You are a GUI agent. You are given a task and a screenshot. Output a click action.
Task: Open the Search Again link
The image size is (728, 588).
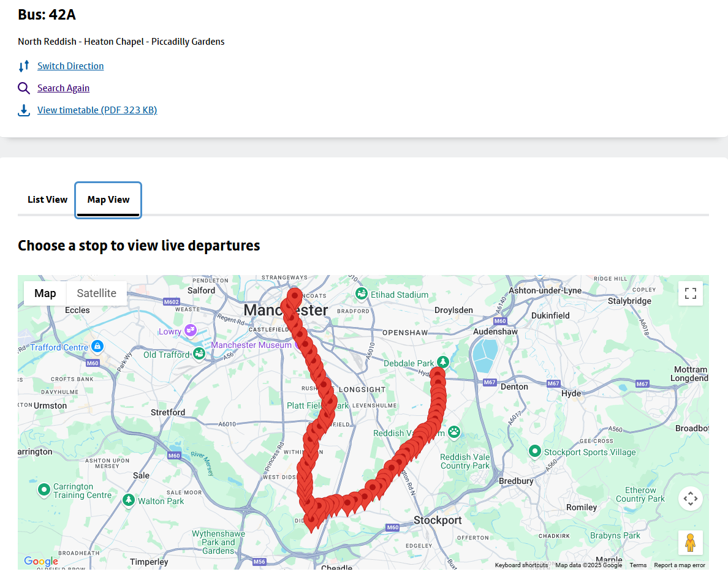(x=64, y=88)
